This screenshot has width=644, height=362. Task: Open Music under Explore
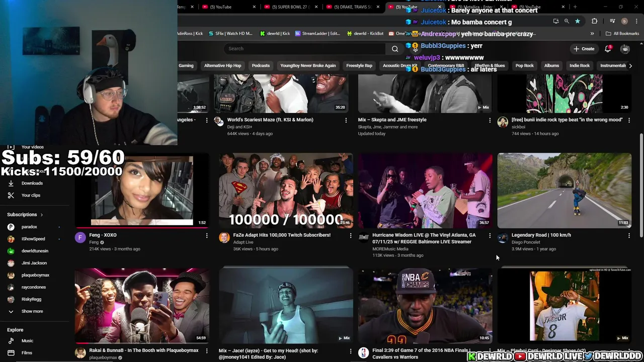point(27,341)
